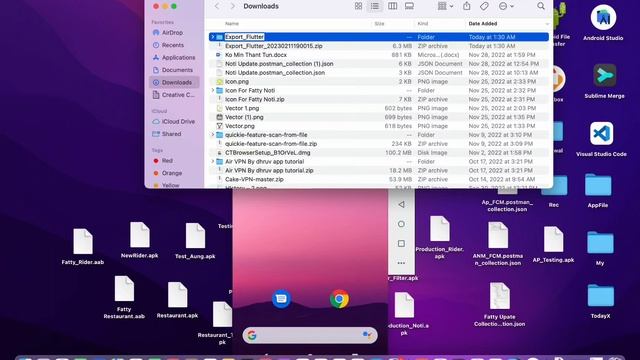The width and height of the screenshot is (640, 360).
Task: Click the emulator Google search bar
Action: (x=310, y=335)
